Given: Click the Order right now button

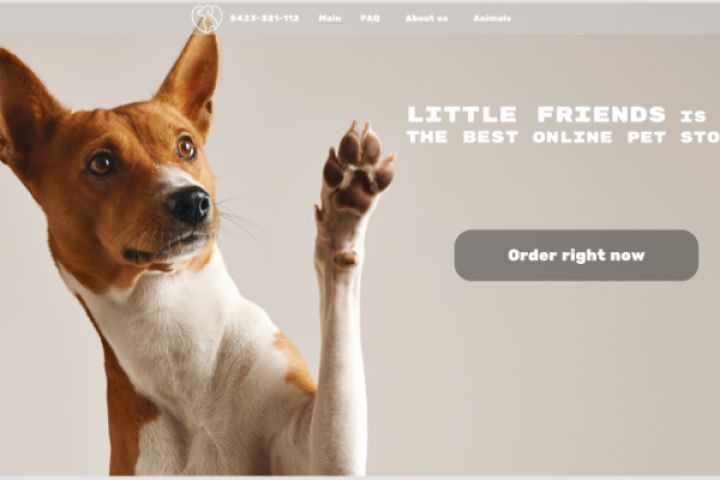Looking at the screenshot, I should point(576,255).
